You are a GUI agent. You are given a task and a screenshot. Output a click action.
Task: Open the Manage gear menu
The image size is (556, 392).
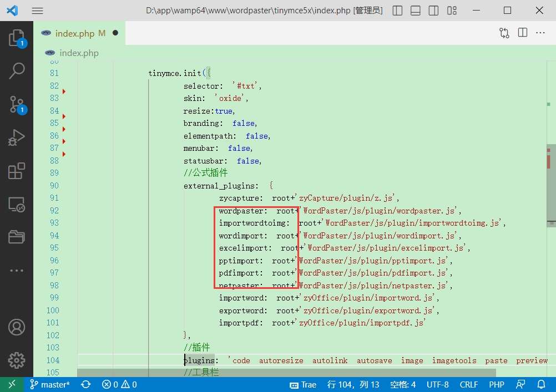pyautogui.click(x=17, y=360)
